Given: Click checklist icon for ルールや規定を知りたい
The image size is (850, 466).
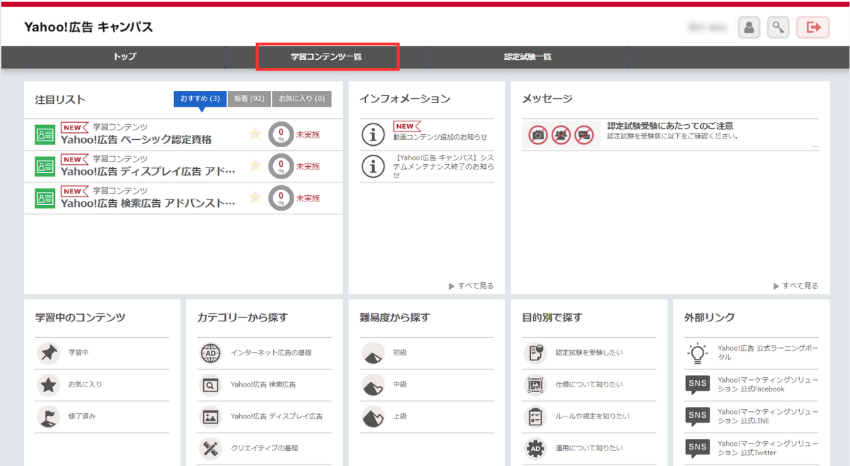Looking at the screenshot, I should pyautogui.click(x=535, y=417).
